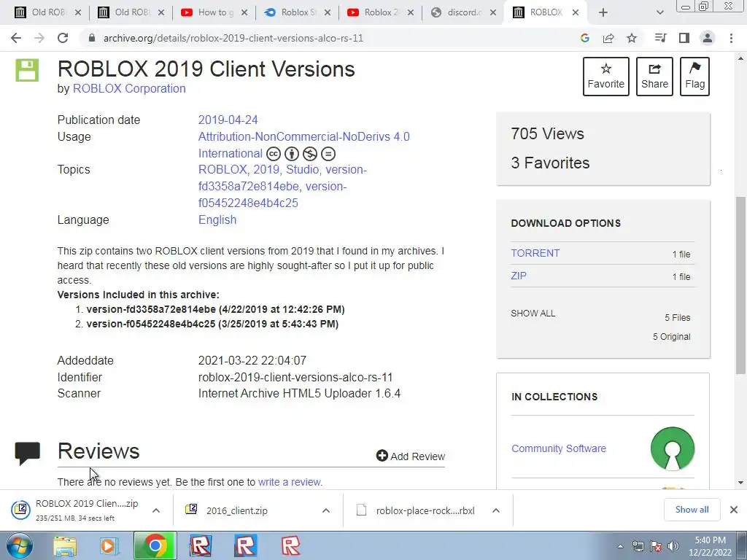Favorite this archive item

pyautogui.click(x=606, y=76)
